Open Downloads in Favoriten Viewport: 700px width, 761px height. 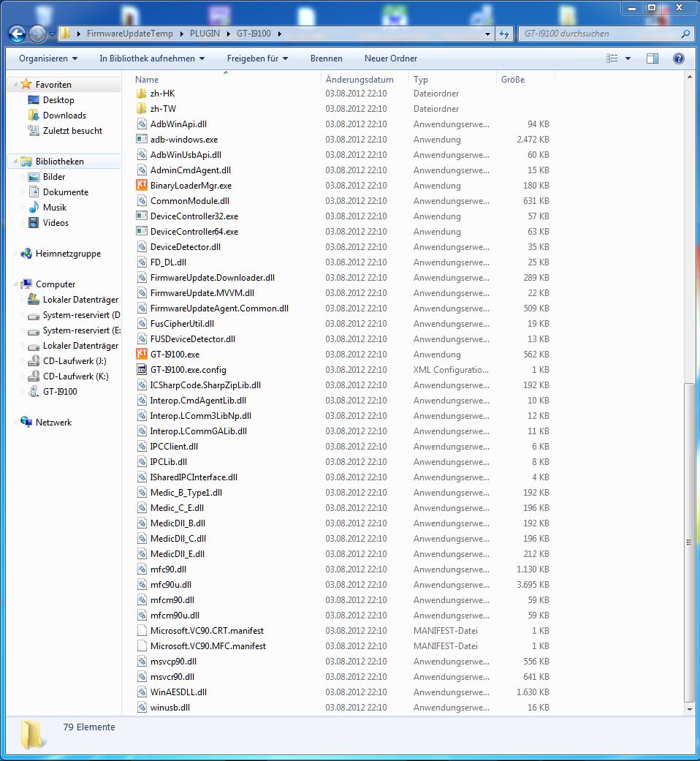(64, 115)
